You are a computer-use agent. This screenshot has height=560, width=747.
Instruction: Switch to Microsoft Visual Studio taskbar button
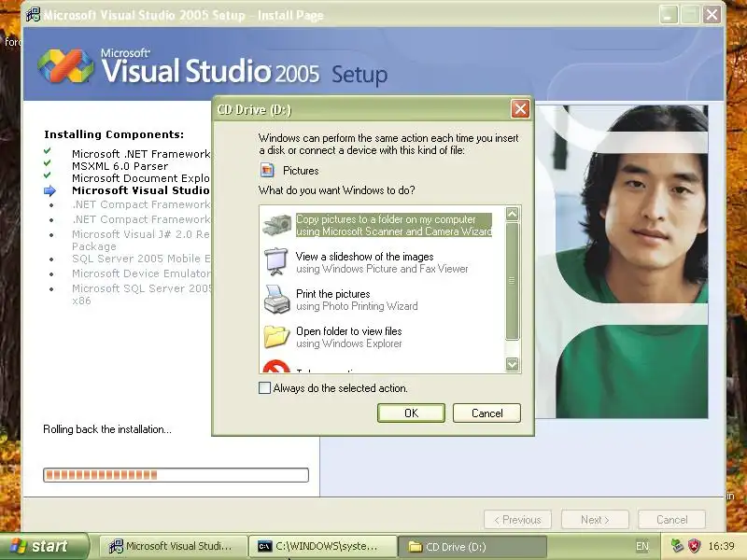click(x=173, y=546)
